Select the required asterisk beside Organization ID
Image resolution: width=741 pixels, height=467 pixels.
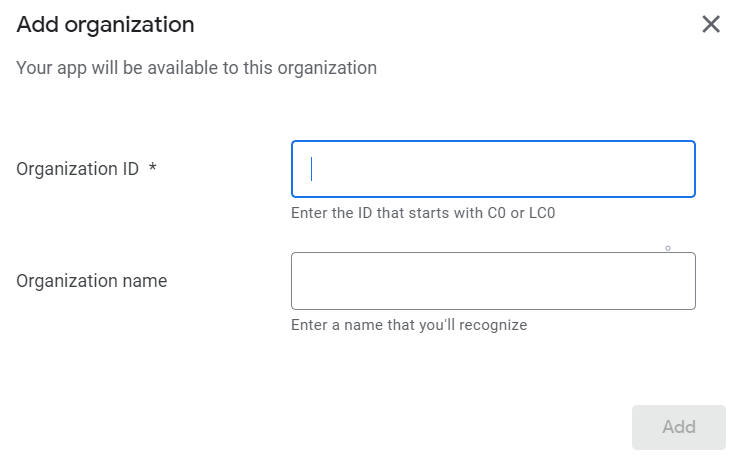[152, 169]
